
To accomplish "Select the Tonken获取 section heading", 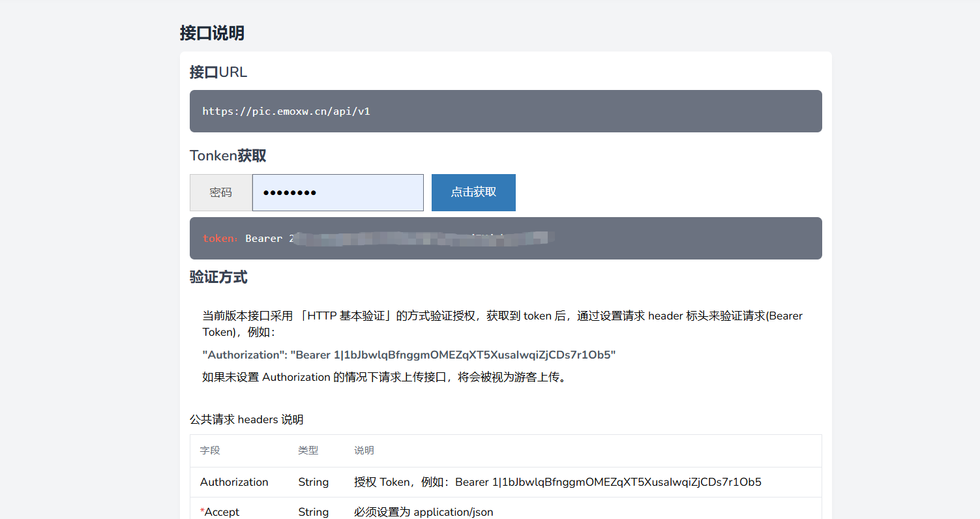I will [x=228, y=155].
